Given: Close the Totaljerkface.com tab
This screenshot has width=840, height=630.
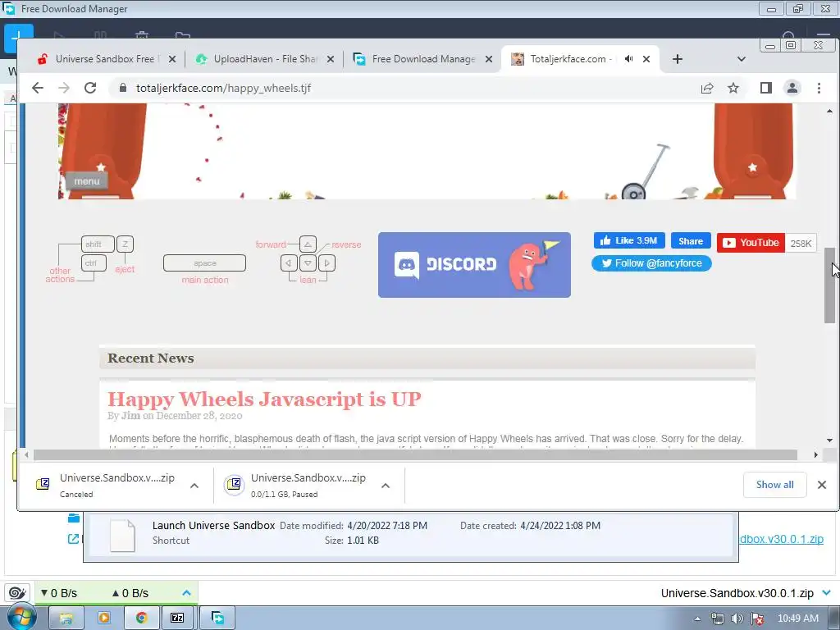Looking at the screenshot, I should click(x=646, y=59).
